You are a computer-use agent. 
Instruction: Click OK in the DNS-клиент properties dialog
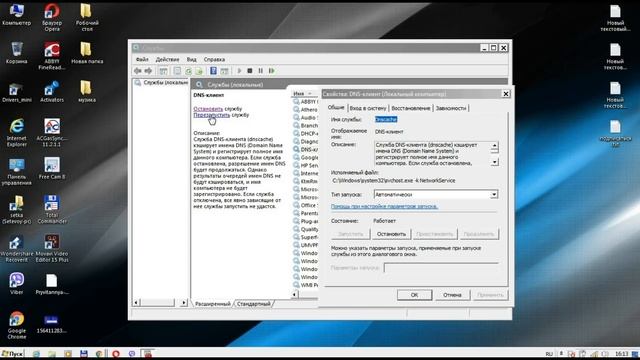point(414,295)
